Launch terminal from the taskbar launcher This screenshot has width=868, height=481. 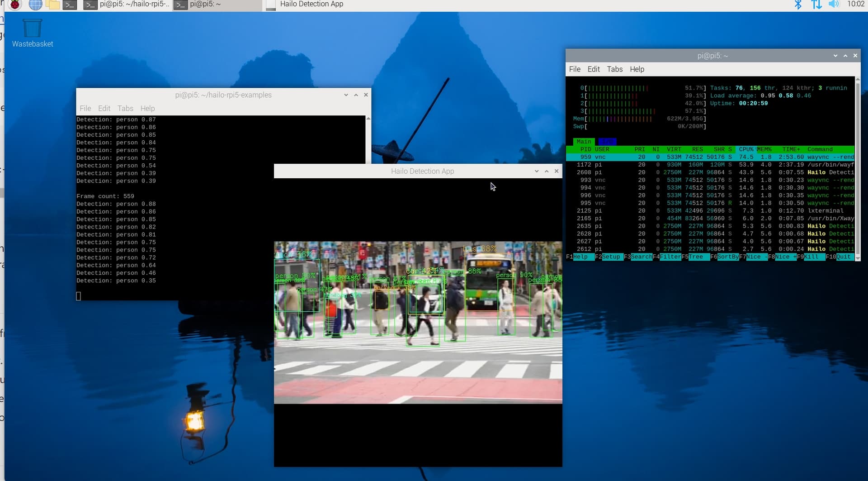point(70,5)
